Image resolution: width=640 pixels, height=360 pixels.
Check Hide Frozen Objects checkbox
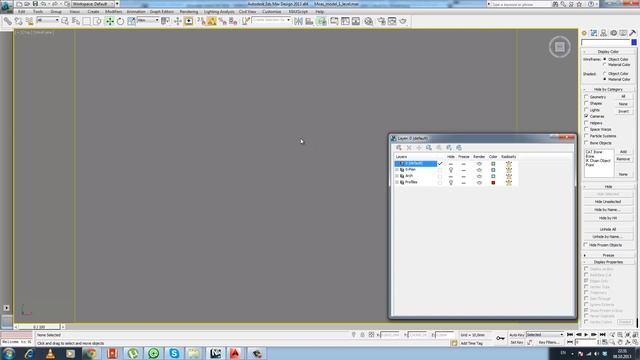(x=586, y=245)
